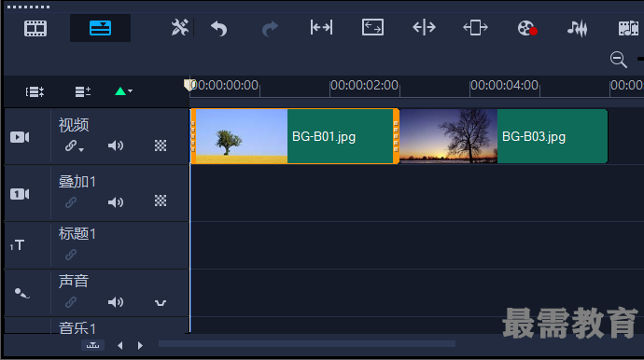Select the BG-B03.jpg clip
644x360 pixels.
coord(504,136)
